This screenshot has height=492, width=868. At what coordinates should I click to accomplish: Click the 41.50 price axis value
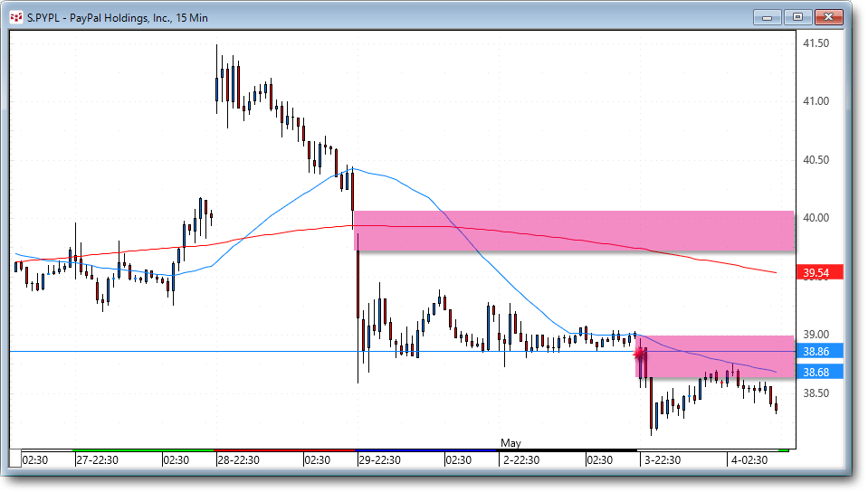point(816,43)
